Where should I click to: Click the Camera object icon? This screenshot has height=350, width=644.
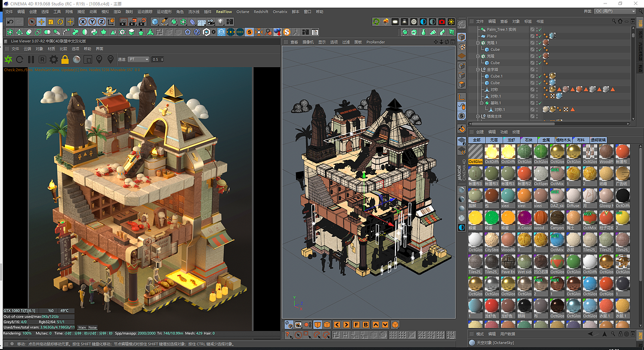point(211,22)
